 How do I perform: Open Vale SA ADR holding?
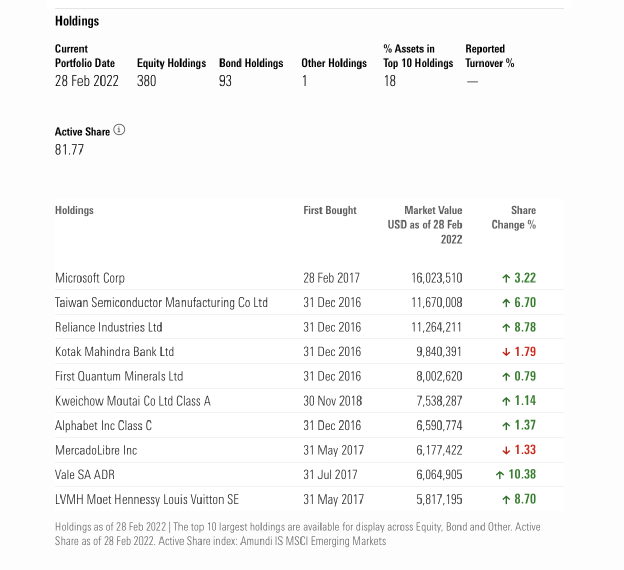[85, 475]
